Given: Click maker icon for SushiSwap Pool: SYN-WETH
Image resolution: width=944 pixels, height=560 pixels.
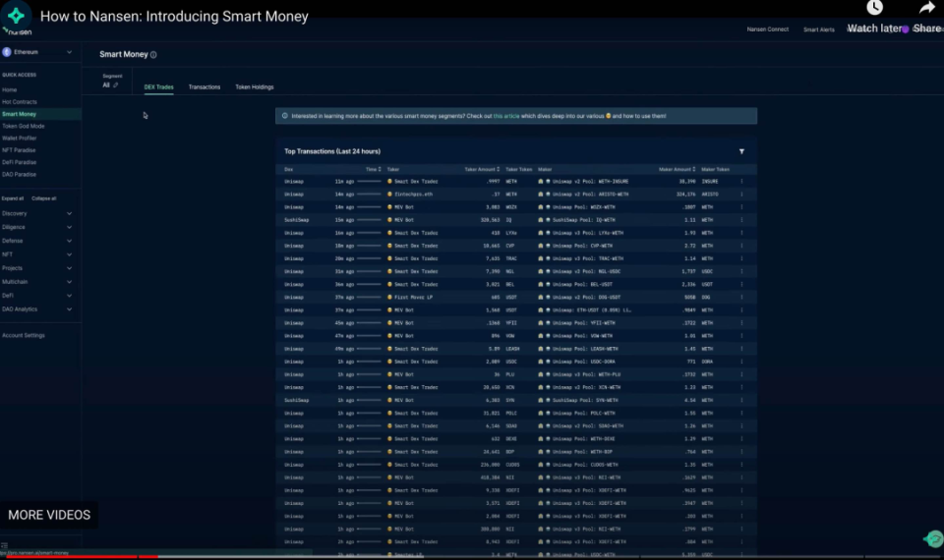Looking at the screenshot, I should tap(541, 400).
